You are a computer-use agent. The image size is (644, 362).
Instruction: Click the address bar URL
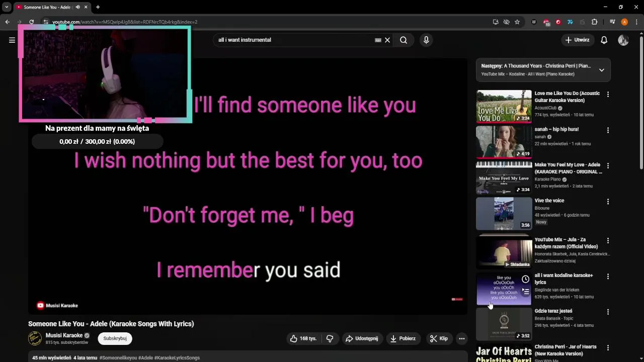[x=125, y=22]
